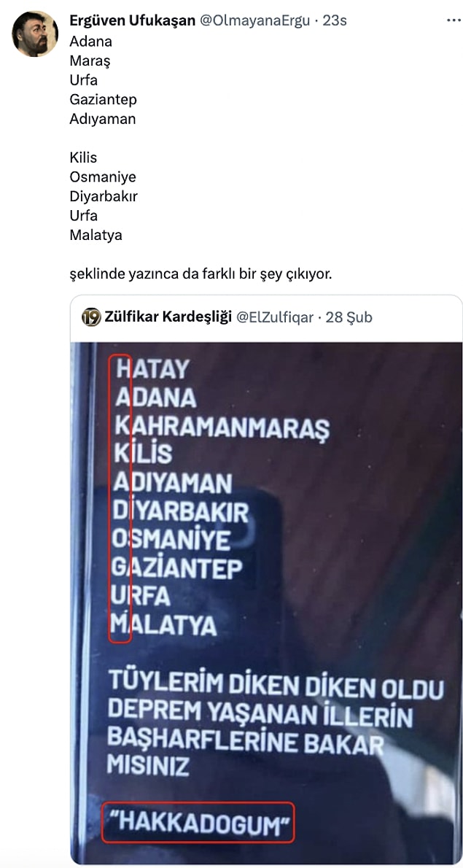Click Ergüven Ufukaşan's profile avatar
463x868 pixels.
[35, 34]
